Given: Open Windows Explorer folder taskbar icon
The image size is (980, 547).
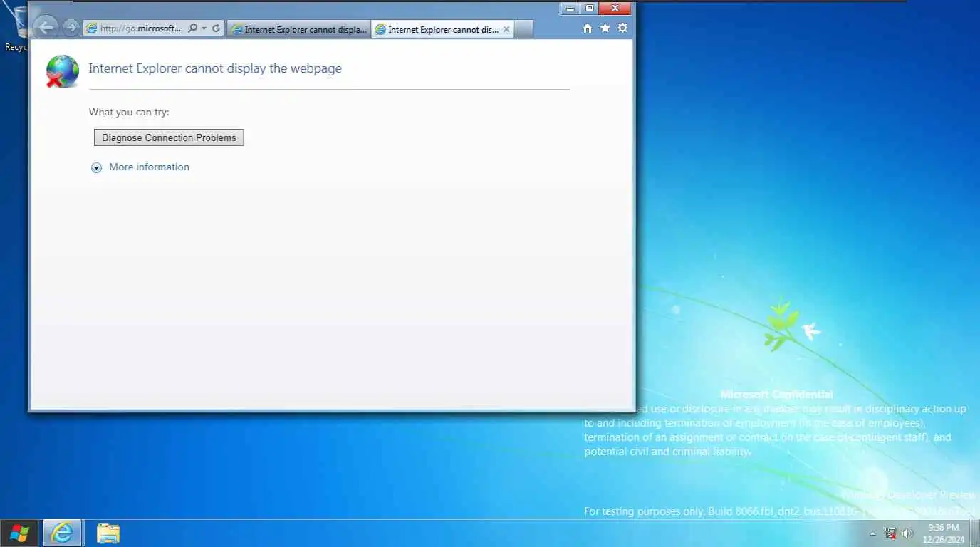Looking at the screenshot, I should tap(108, 533).
